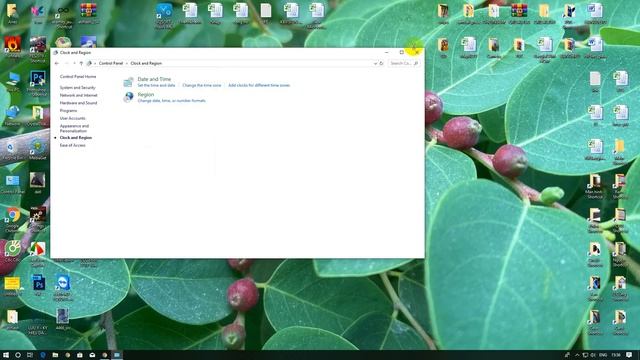
Task: Click the search magnifier icon
Action: click(416, 63)
